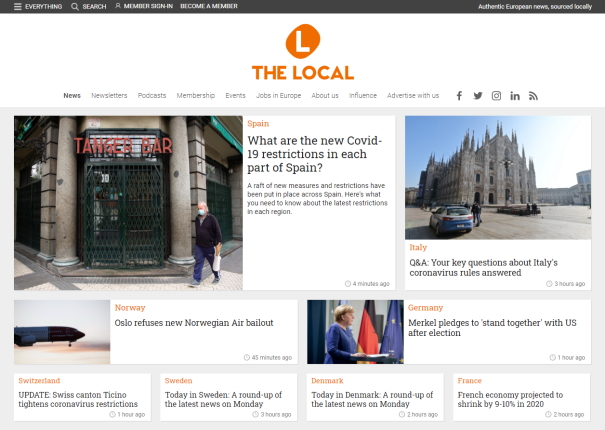This screenshot has width=605, height=430.
Task: Open Advertise with us page
Action: [x=413, y=95]
